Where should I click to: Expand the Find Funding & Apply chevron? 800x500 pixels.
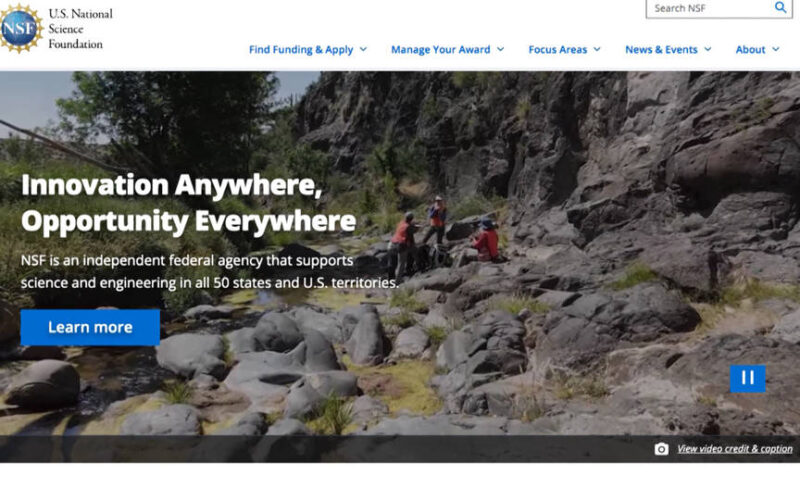[363, 49]
